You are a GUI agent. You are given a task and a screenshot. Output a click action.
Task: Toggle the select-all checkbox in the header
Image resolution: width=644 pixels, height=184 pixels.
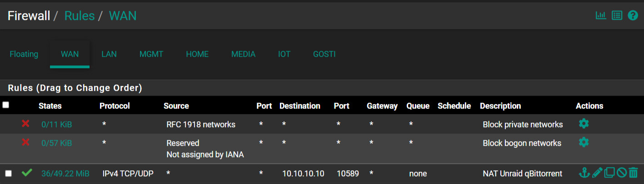click(x=5, y=105)
